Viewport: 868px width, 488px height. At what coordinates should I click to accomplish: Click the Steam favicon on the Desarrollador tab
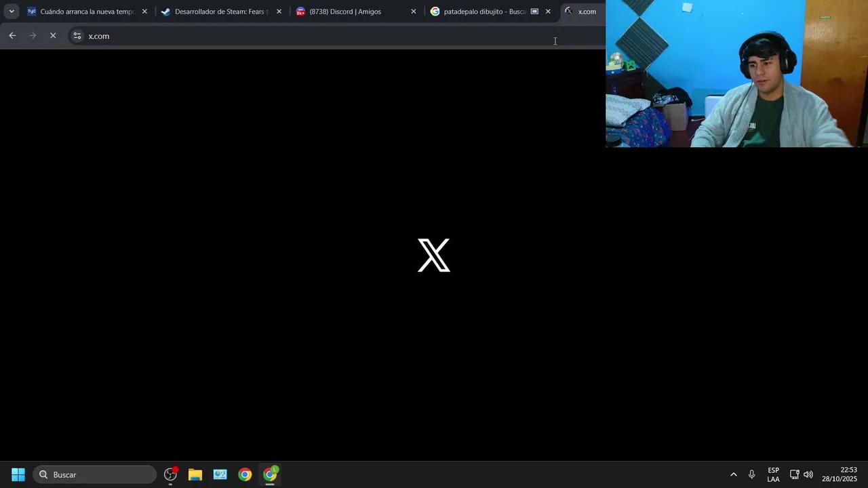pyautogui.click(x=165, y=12)
